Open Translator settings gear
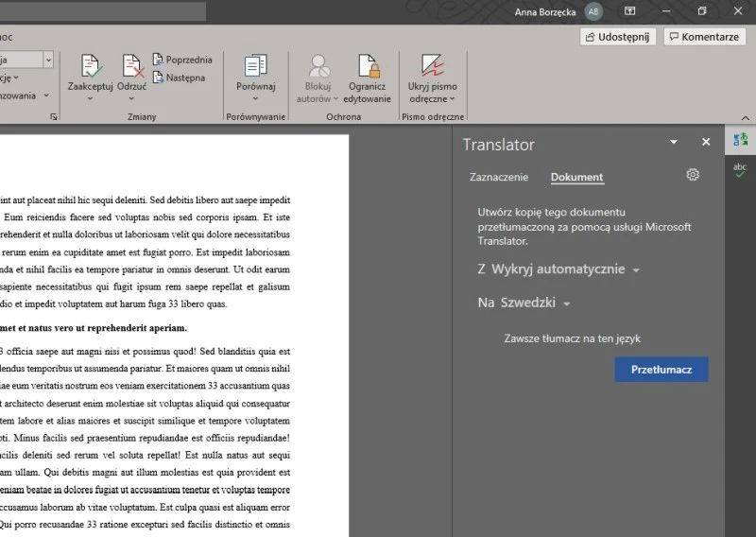This screenshot has height=537, width=756. (693, 175)
